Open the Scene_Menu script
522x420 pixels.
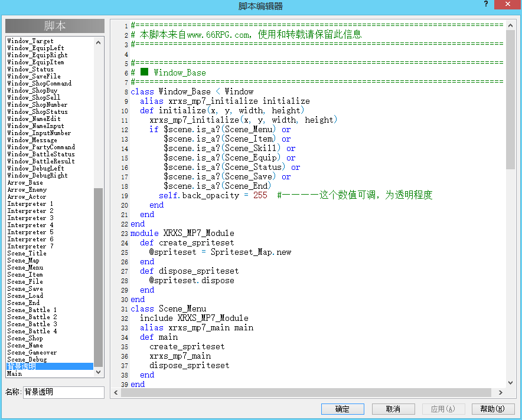tap(25, 267)
